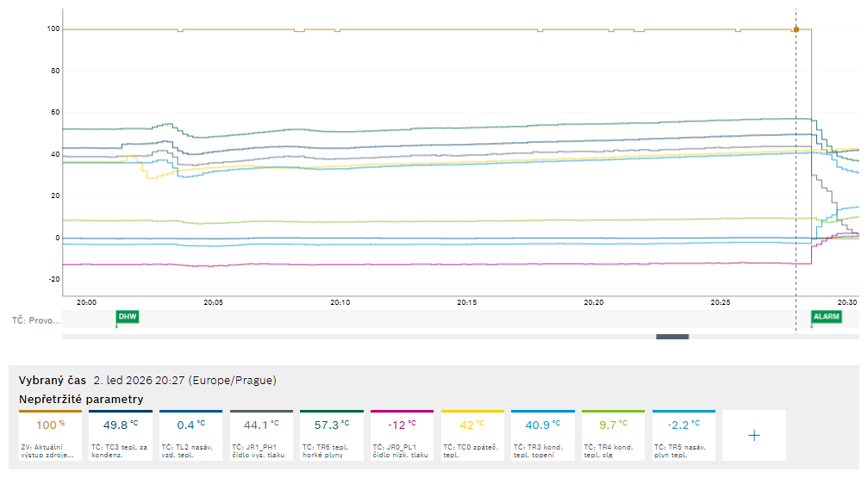Toggle the TL2 nasáv. vzd. tepl. card
The height and width of the screenshot is (478, 868).
tap(190, 435)
